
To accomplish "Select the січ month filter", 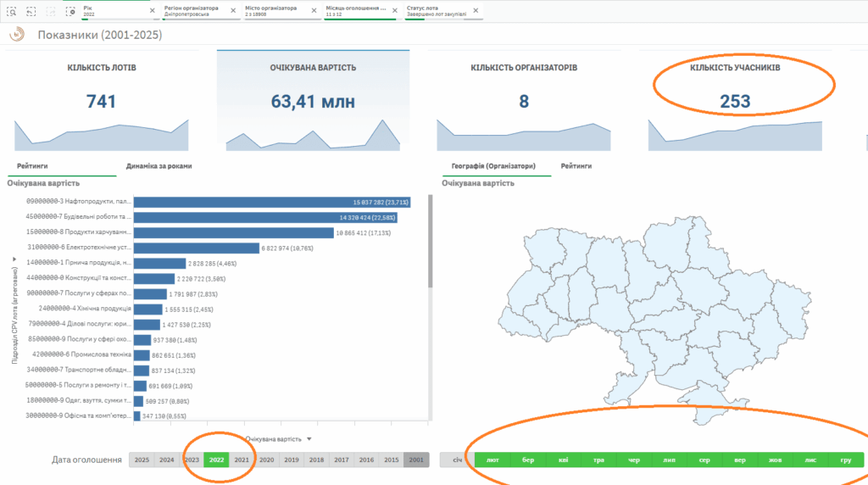I will tap(456, 460).
